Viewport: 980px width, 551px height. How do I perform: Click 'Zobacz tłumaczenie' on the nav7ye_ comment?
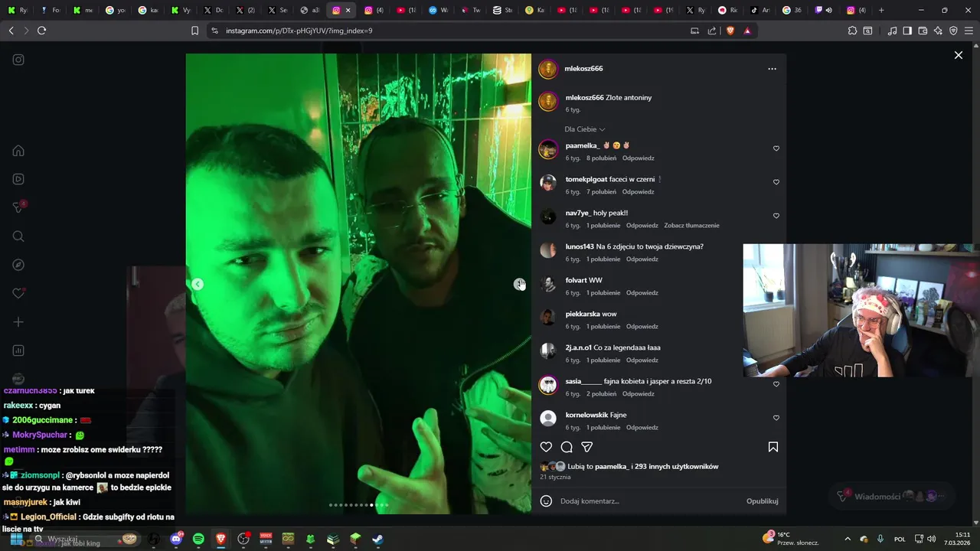point(691,226)
